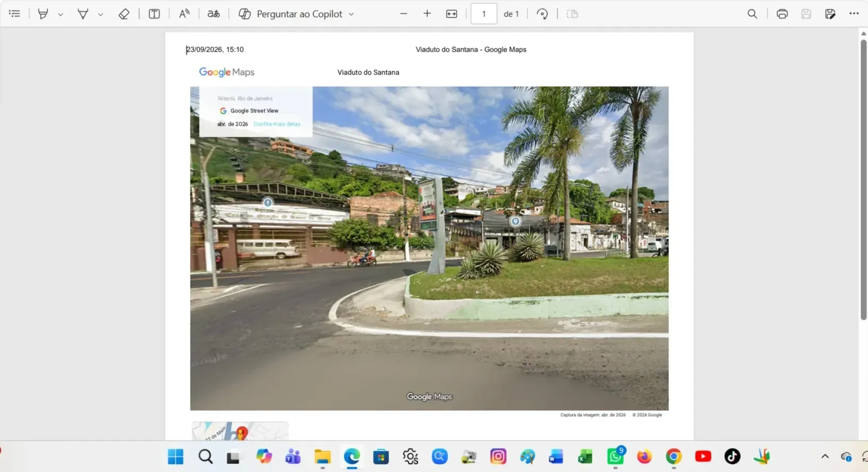
Task: Click the Google Maps logo in page
Action: [x=227, y=72]
